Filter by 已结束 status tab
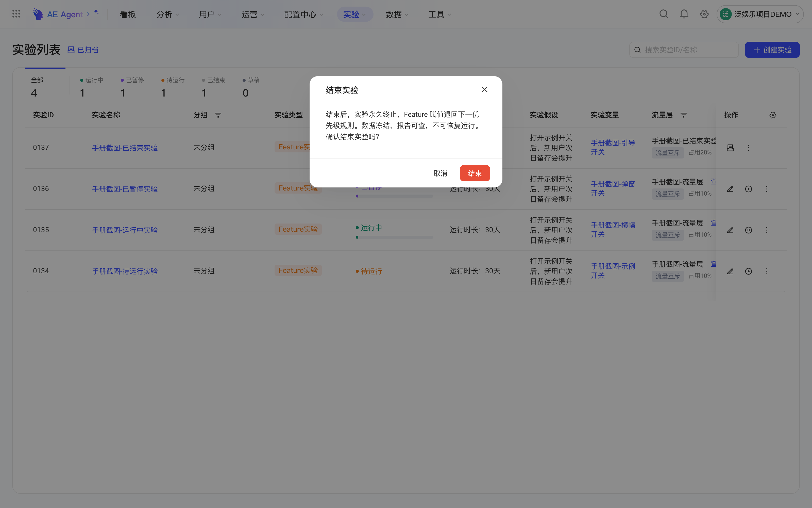Screen dimensions: 812x508 click(x=214, y=87)
